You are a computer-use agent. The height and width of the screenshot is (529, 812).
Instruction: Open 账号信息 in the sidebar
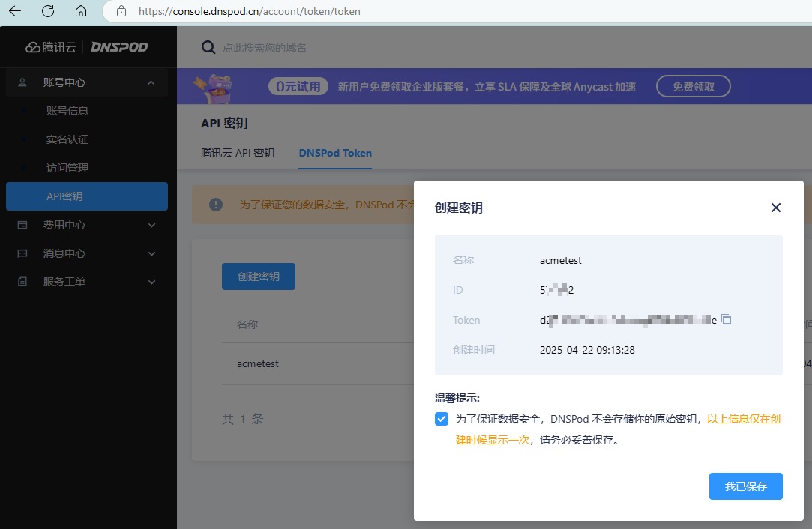[67, 111]
